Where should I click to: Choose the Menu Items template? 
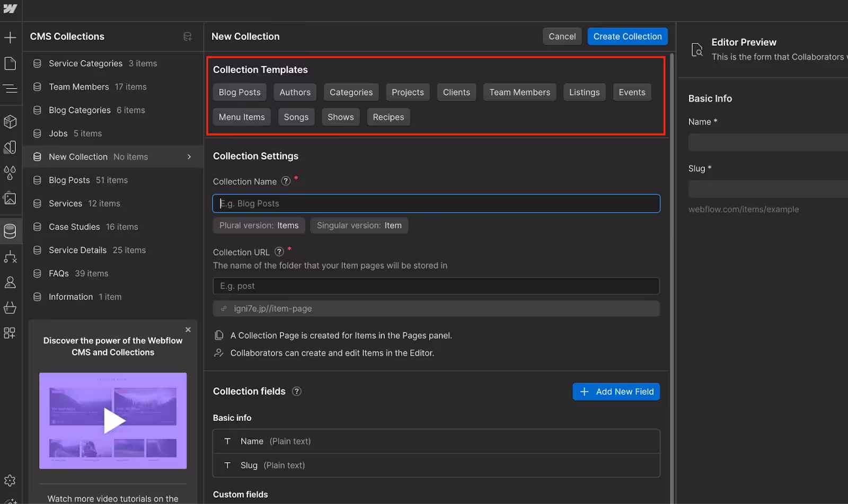point(242,117)
